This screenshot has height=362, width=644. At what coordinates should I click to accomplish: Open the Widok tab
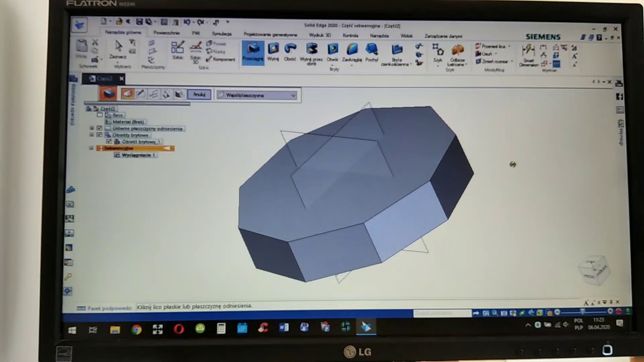[407, 36]
